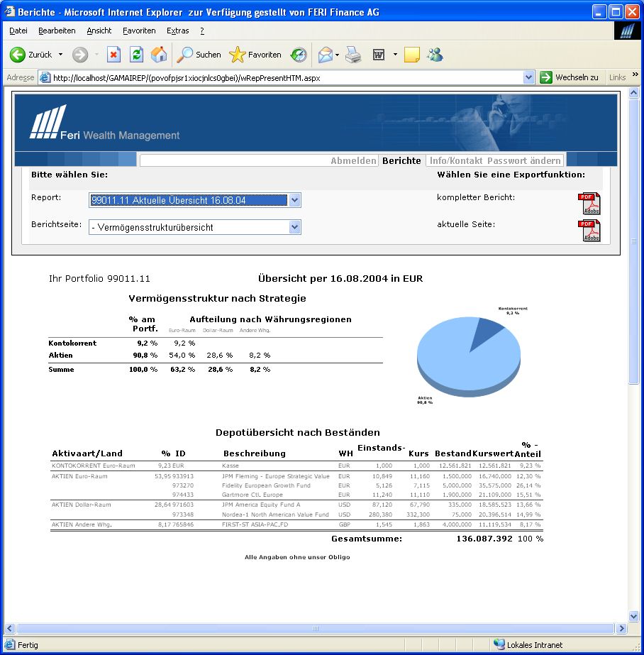Viewport: 644px width, 655px height.
Task: Refresh the current page
Action: pos(136,55)
